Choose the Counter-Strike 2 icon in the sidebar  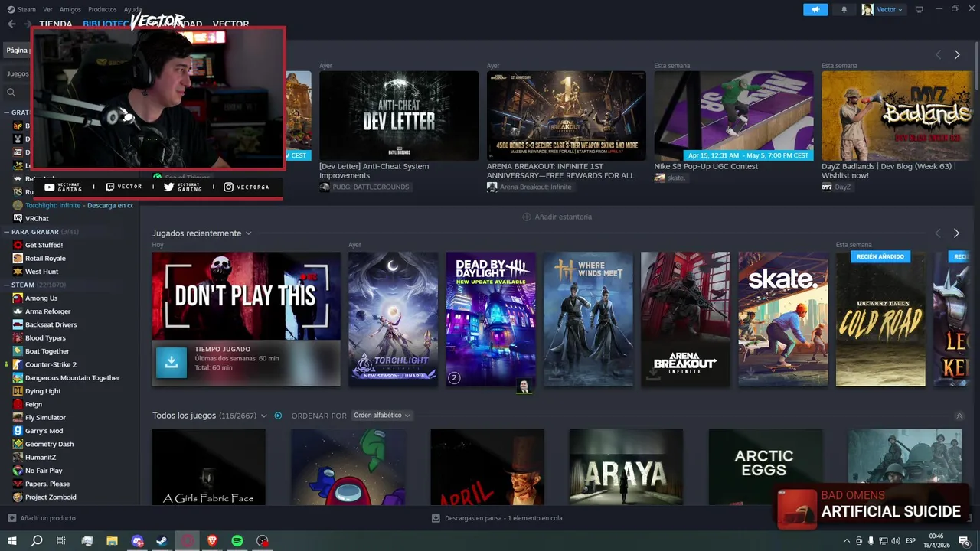coord(18,364)
